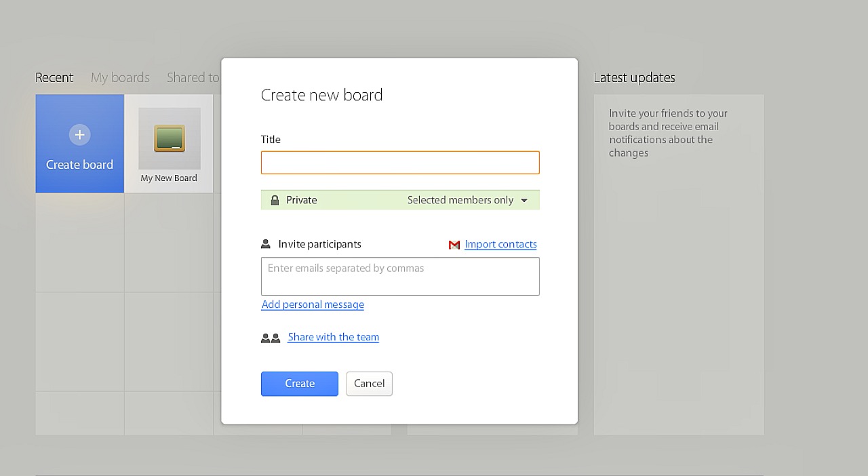Enable sharing via Share with the team
Image resolution: width=868 pixels, height=476 pixels.
[333, 337]
